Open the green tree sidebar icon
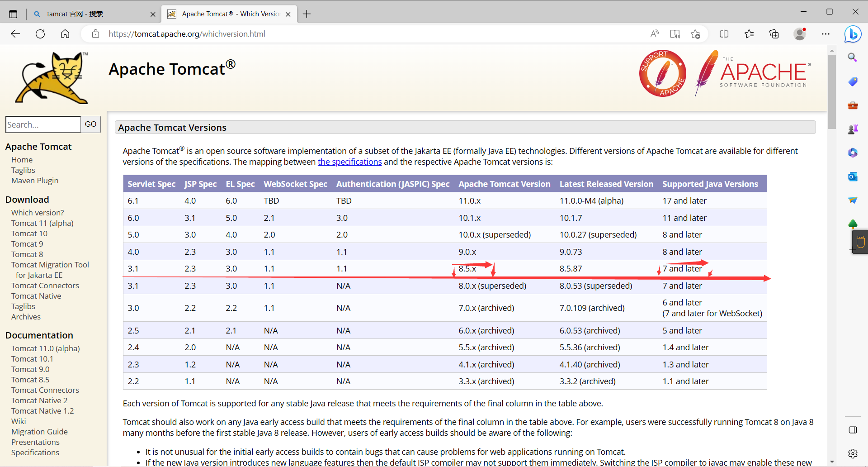The image size is (868, 467). coord(853,224)
